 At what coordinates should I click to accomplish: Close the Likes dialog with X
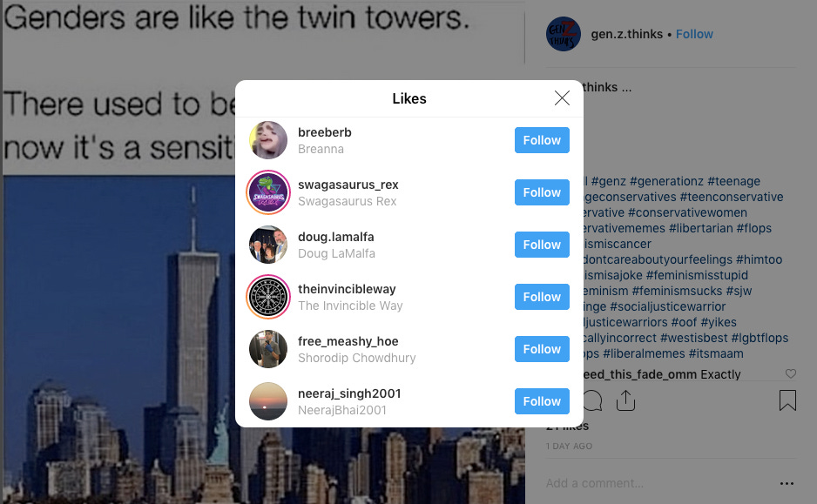[562, 97]
